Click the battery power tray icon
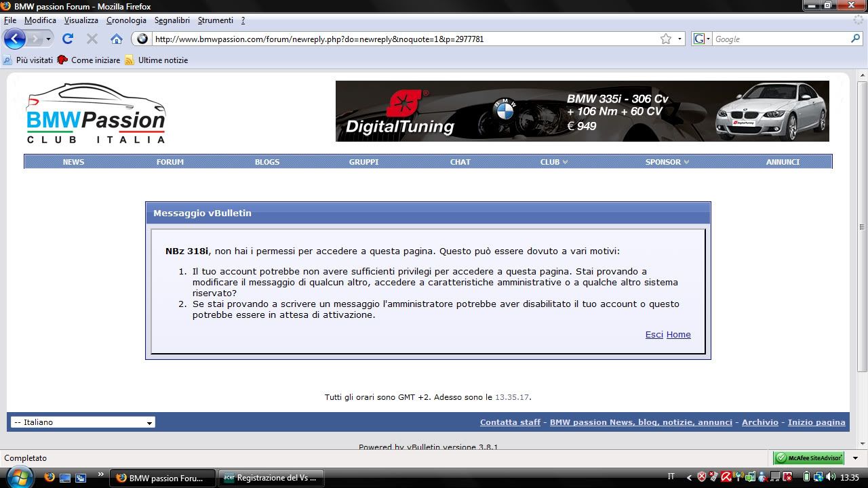Screen dimensions: 868x488 point(806,477)
